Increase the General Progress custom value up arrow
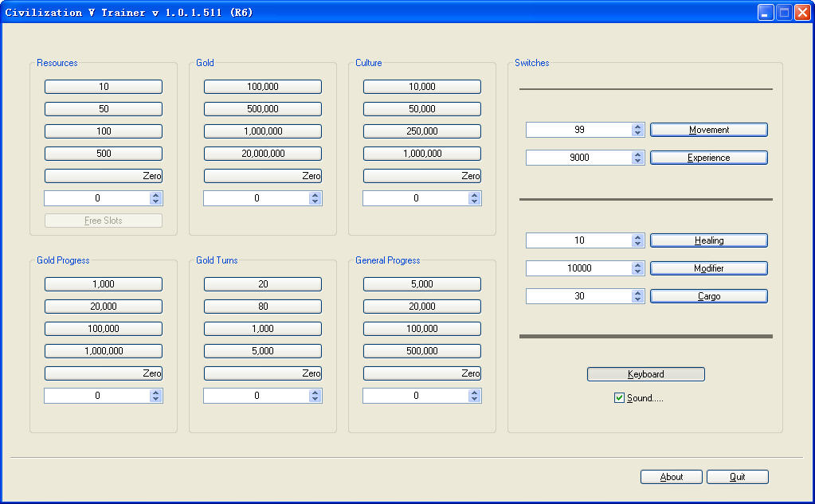This screenshot has width=815, height=504. (x=474, y=393)
